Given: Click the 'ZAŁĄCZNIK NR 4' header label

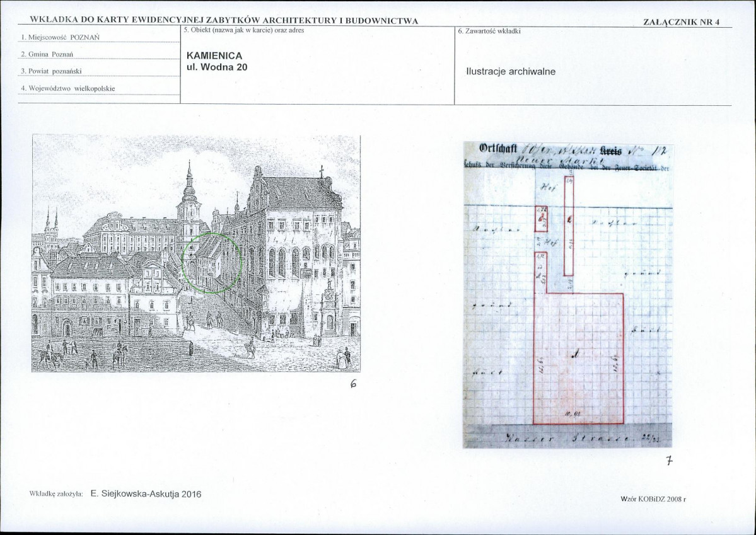Looking at the screenshot, I should (681, 21).
